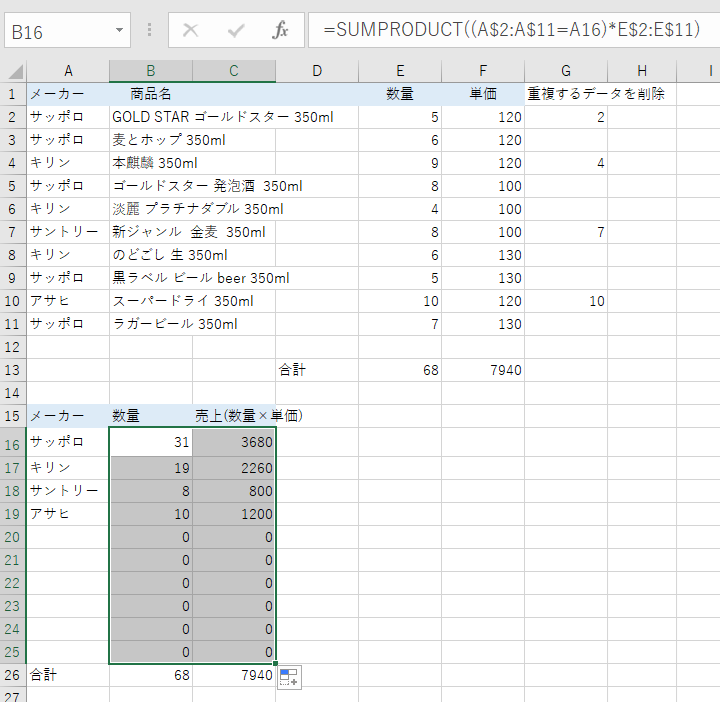Click the Insert Function fx icon
This screenshot has width=720, height=702.
[281, 30]
